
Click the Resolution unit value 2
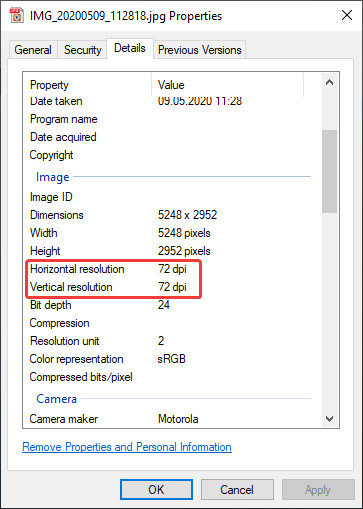(161, 341)
